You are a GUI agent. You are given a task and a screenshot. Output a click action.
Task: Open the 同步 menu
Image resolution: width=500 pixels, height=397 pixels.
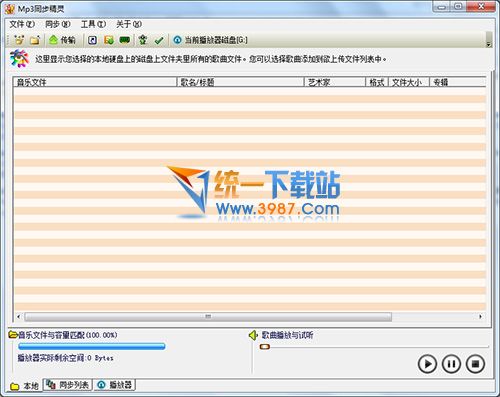pyautogui.click(x=58, y=24)
